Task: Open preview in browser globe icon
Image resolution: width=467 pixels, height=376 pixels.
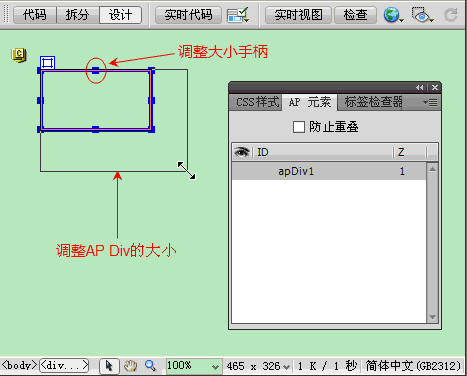Action: [x=393, y=15]
